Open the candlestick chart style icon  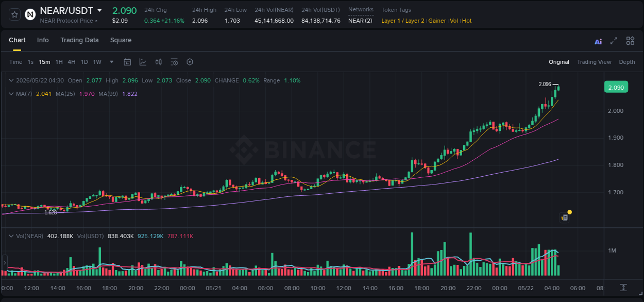(x=159, y=62)
